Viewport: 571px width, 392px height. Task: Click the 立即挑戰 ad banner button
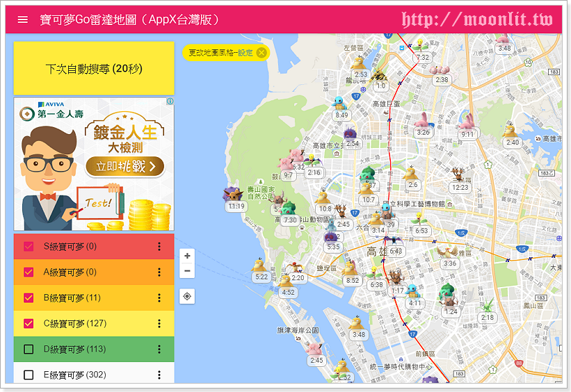pos(125,166)
